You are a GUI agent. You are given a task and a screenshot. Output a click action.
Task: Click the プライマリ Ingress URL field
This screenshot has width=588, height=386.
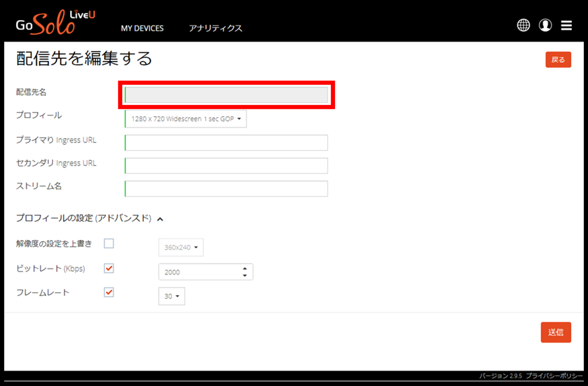click(226, 143)
